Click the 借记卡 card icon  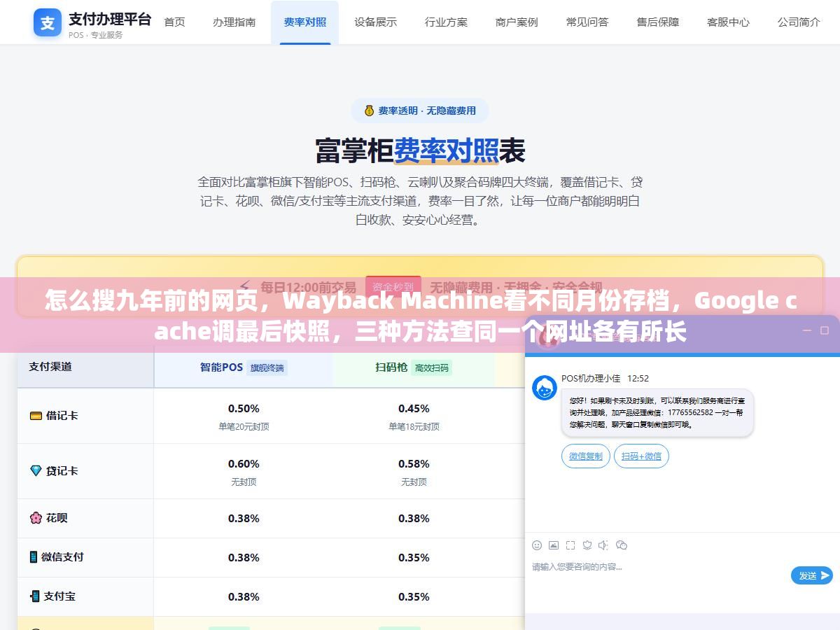(x=36, y=416)
